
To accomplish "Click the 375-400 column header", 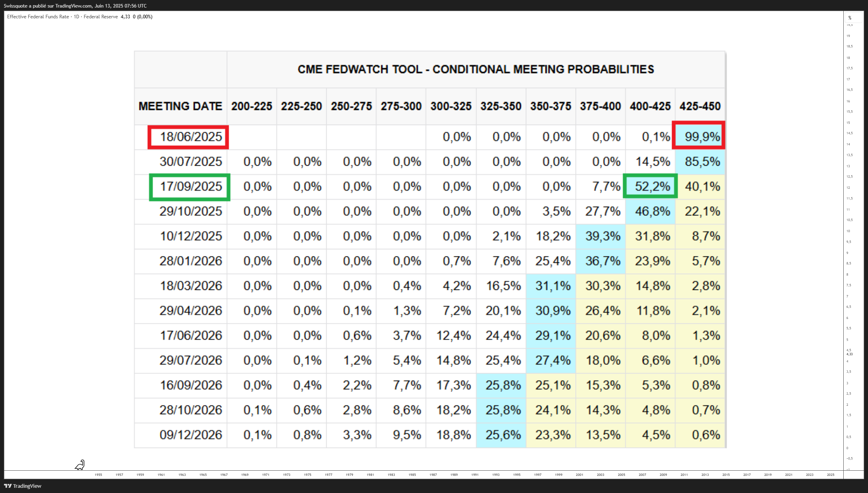I will [x=600, y=106].
